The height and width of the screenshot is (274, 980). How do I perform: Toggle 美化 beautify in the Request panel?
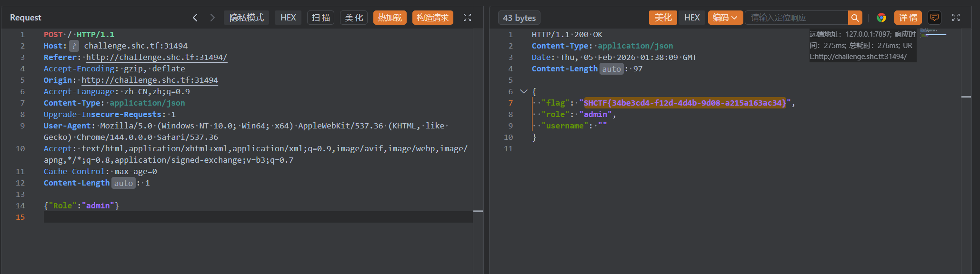[x=354, y=18]
